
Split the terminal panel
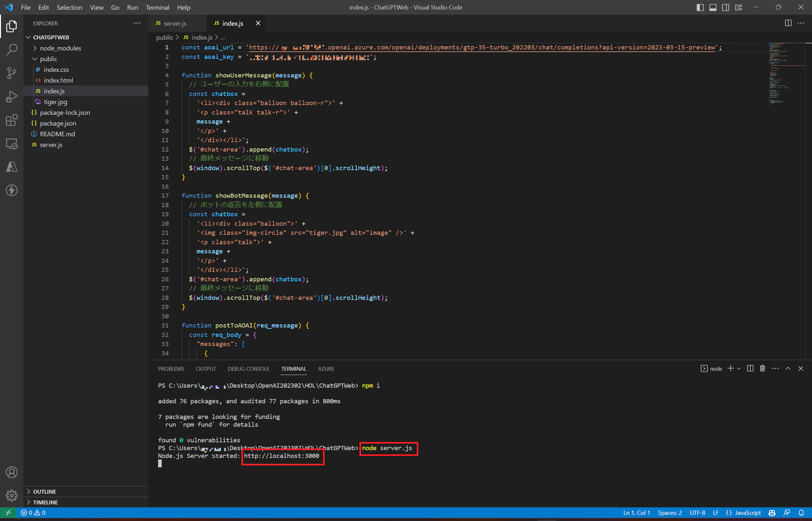pyautogui.click(x=750, y=368)
